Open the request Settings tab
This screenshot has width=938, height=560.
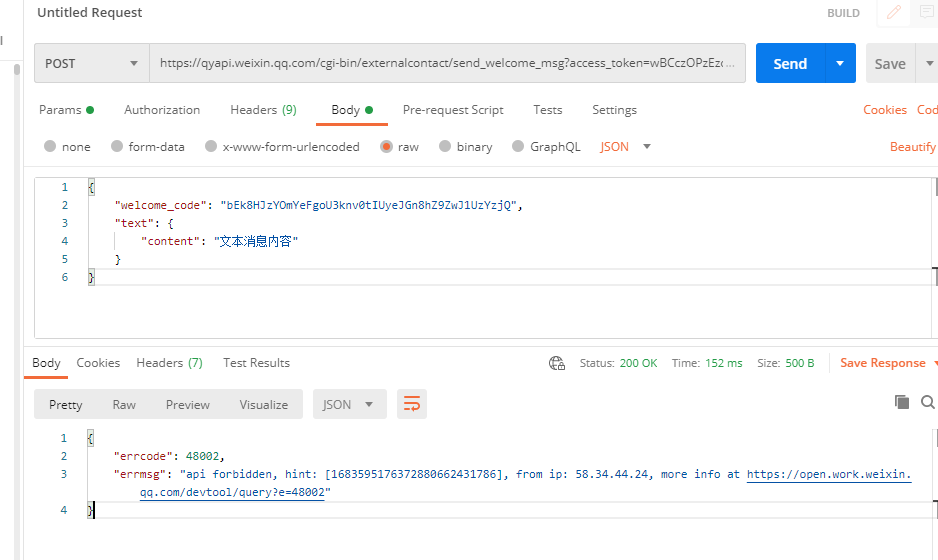click(614, 110)
